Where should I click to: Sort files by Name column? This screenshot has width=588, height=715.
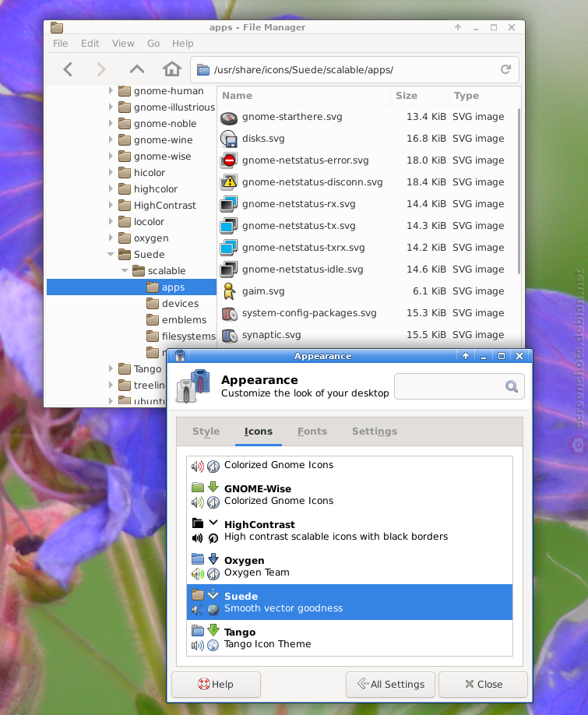(304, 96)
